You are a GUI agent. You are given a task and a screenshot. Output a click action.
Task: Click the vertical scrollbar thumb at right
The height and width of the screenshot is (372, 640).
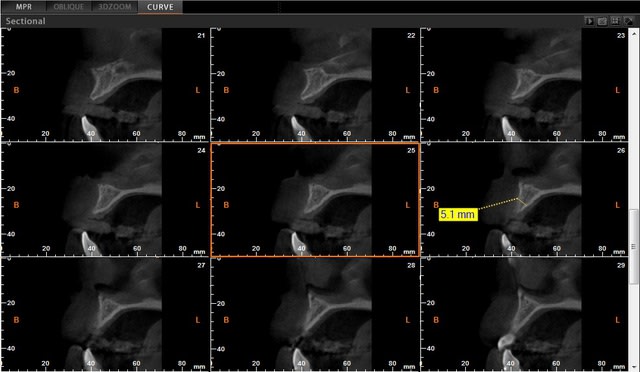tap(634, 246)
